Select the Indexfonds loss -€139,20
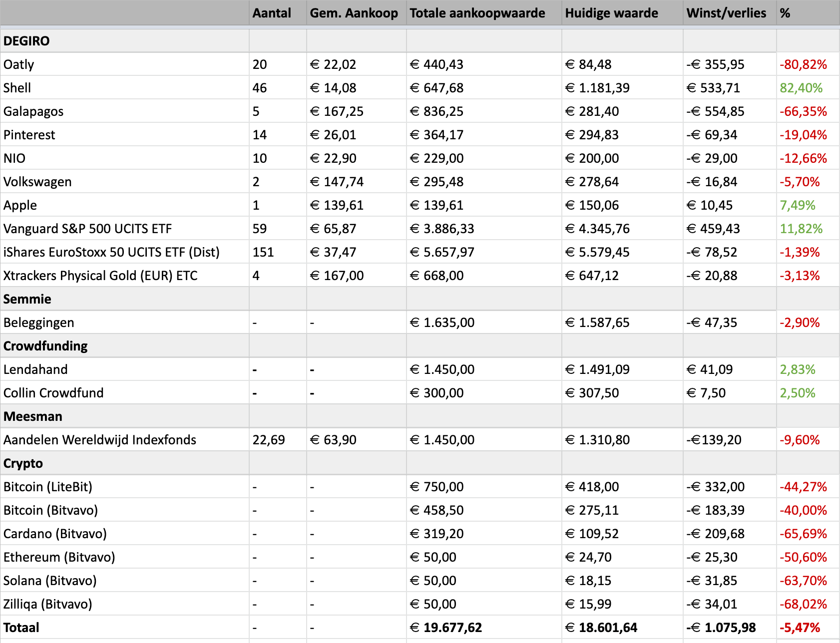The image size is (840, 643). (x=730, y=440)
